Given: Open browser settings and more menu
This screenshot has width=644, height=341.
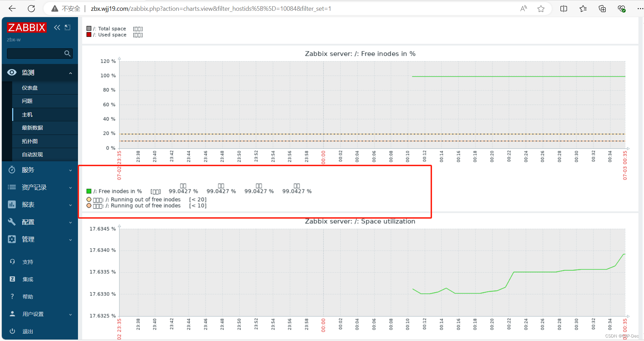Looking at the screenshot, I should coord(640,9).
